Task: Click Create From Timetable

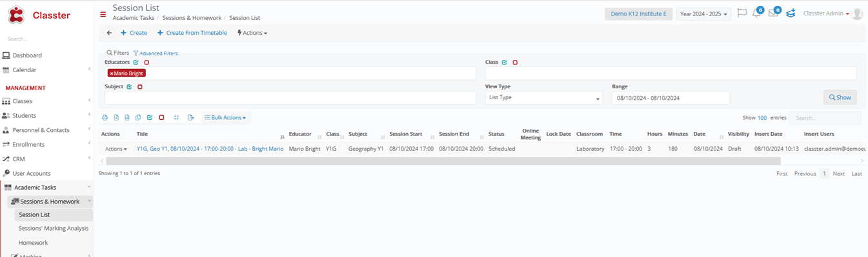Action: pos(192,33)
